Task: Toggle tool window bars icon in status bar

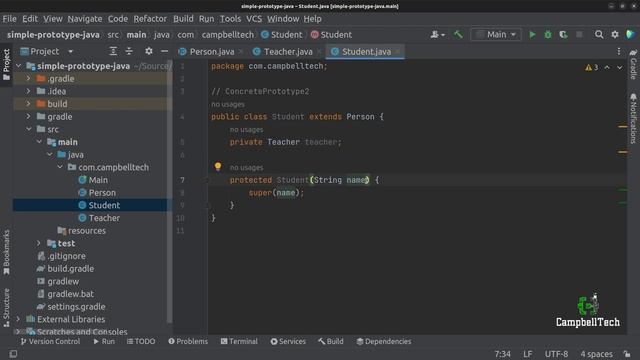Action: click(13, 354)
